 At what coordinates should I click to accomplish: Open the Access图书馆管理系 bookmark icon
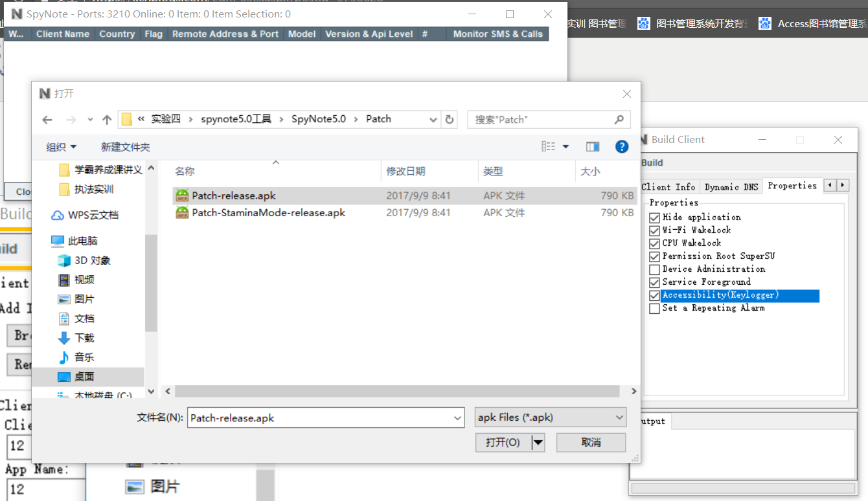tap(765, 24)
